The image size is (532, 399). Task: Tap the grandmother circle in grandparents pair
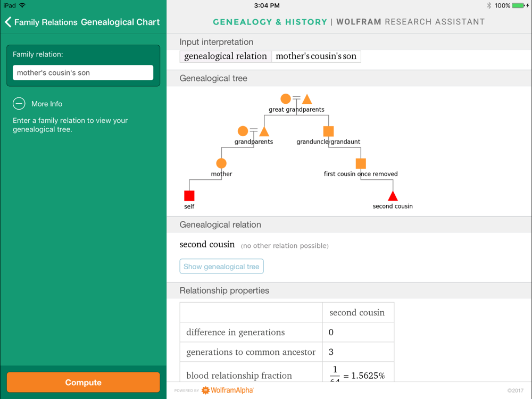point(243,131)
